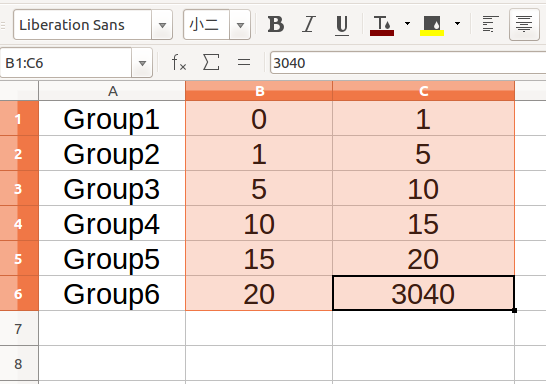Open font color dropdown arrow
The height and width of the screenshot is (384, 546).
tap(407, 24)
